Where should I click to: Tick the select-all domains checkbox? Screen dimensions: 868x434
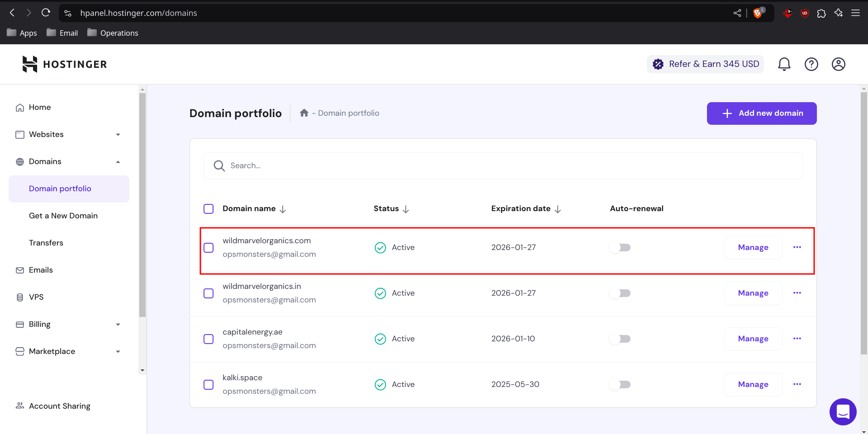[x=209, y=209]
